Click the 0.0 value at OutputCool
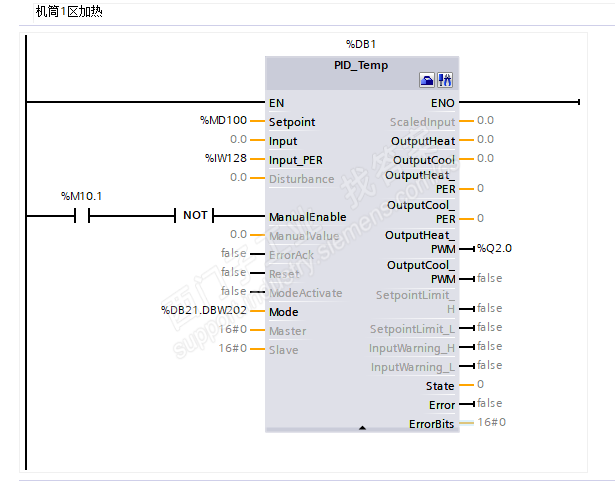The width and height of the screenshot is (615, 481). pos(485,158)
